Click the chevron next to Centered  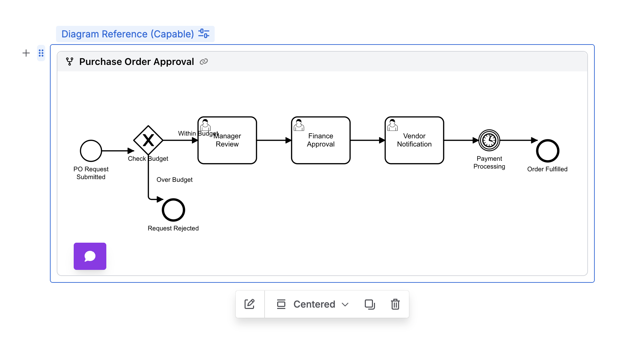(x=345, y=304)
